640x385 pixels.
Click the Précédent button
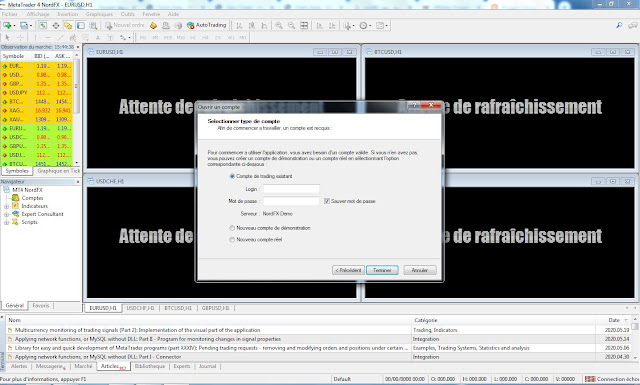[x=348, y=270]
